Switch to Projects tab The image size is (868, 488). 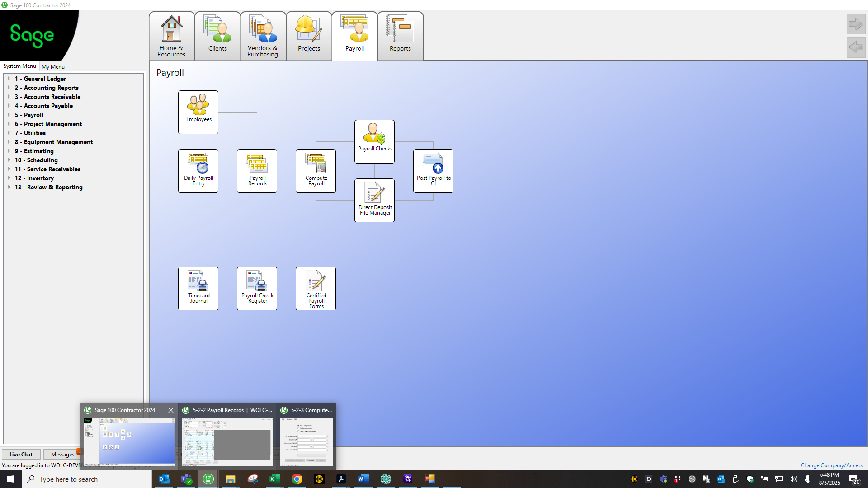click(x=309, y=36)
